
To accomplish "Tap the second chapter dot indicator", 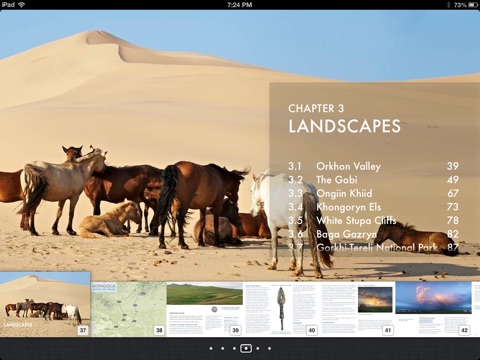I will coord(223,348).
